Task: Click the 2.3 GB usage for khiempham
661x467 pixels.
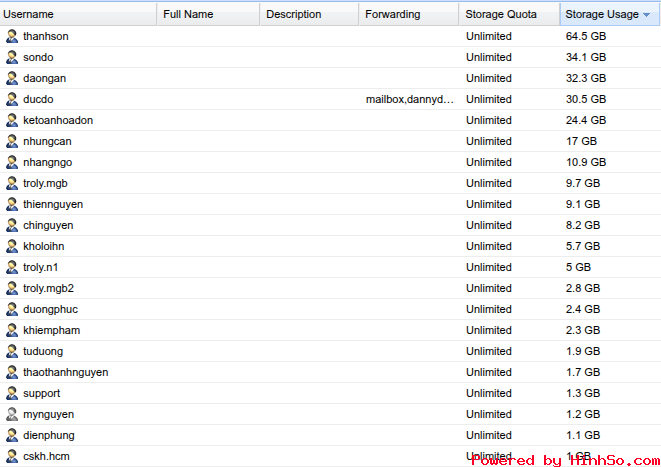Action: (583, 330)
